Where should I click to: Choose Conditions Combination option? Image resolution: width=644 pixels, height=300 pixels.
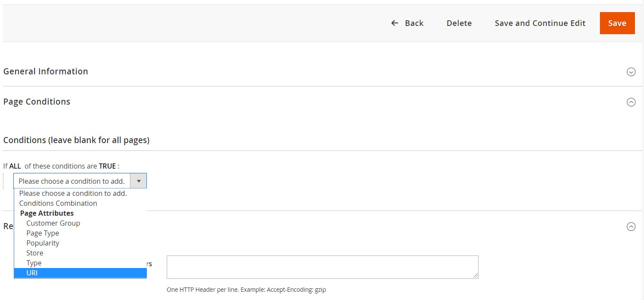click(x=58, y=203)
